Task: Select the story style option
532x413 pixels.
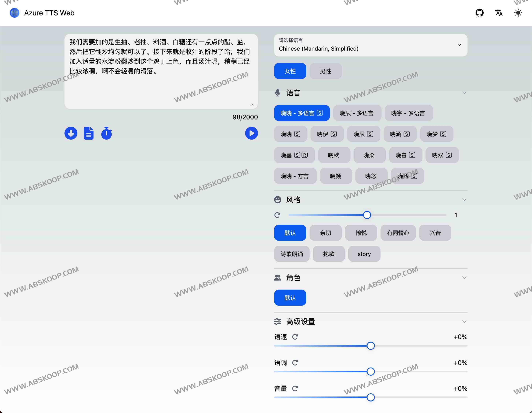Action: (364, 254)
